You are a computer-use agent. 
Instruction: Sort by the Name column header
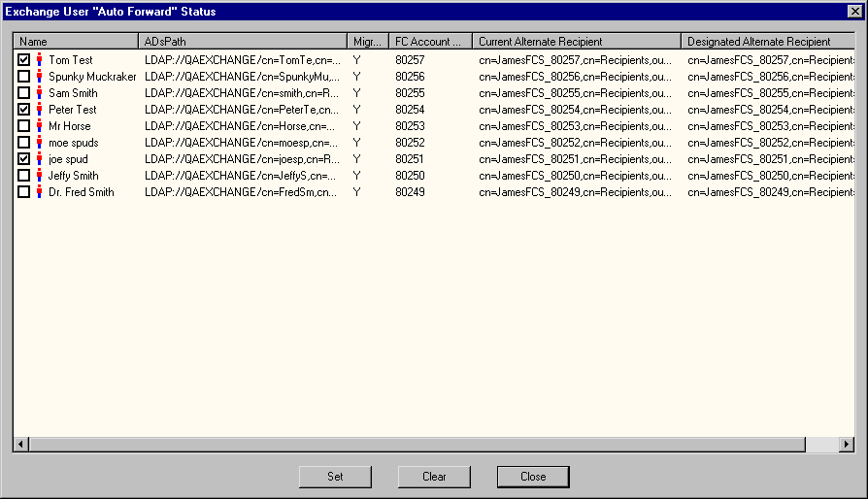(x=76, y=42)
